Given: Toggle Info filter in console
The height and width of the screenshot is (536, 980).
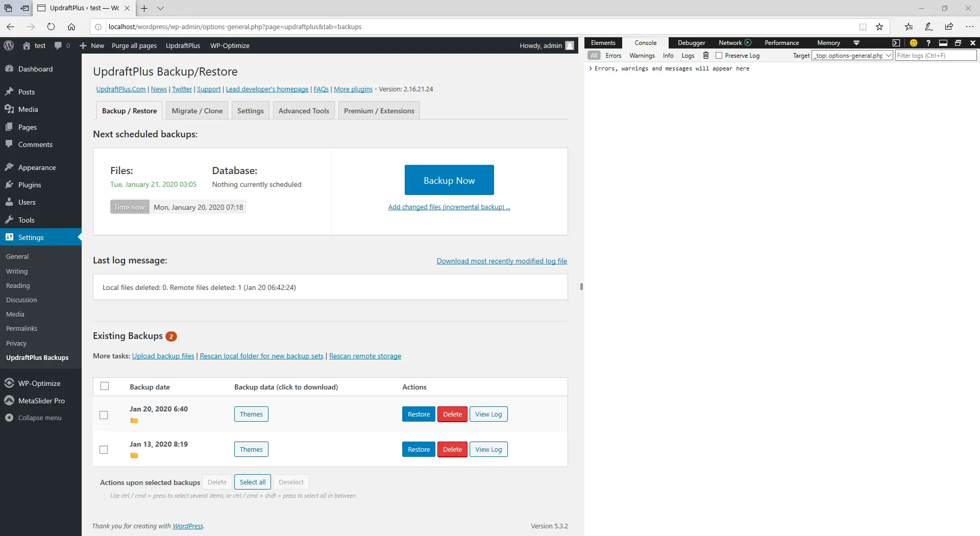Looking at the screenshot, I should [668, 55].
